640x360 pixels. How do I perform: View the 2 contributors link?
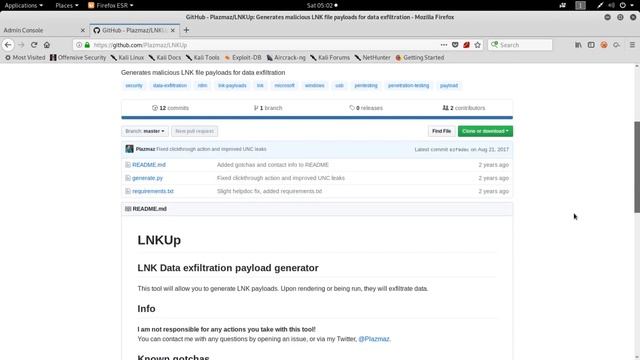[464, 108]
